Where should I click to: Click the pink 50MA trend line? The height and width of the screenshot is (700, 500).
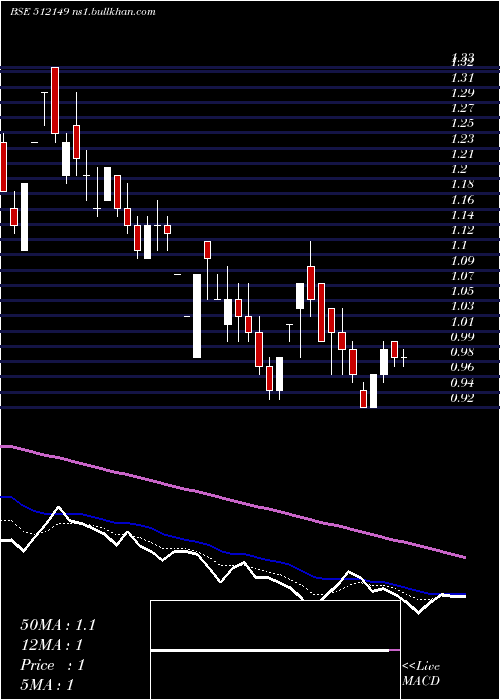click(232, 501)
